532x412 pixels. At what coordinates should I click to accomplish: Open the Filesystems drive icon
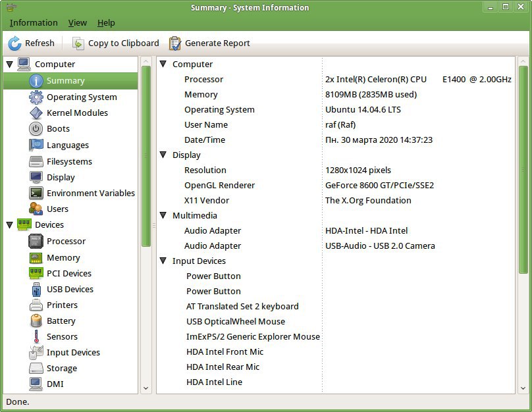click(x=36, y=161)
